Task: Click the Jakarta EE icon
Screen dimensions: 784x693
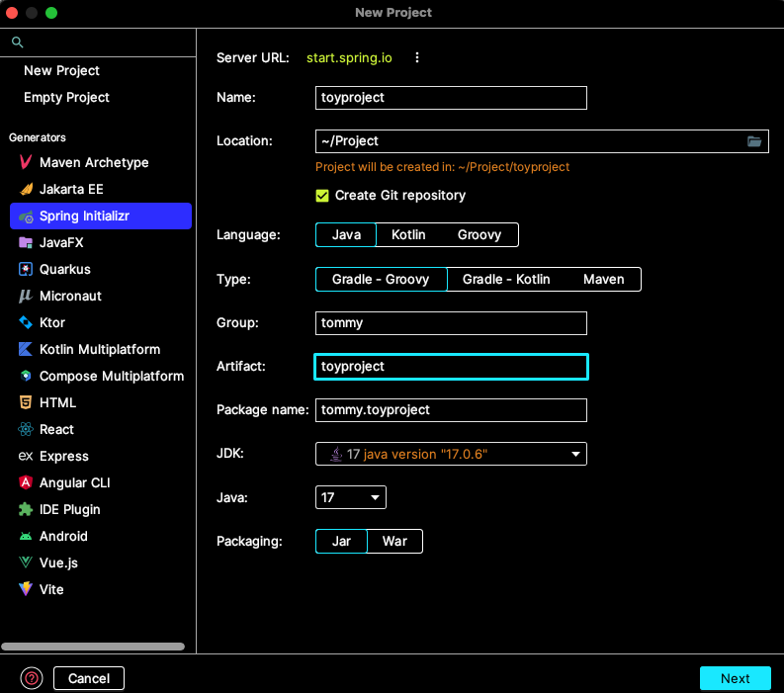Action: (x=26, y=189)
